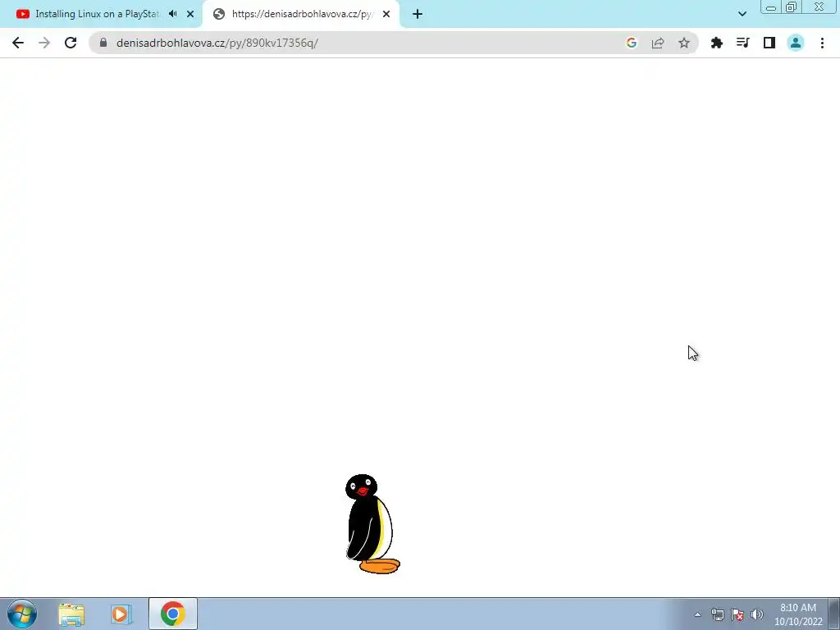The height and width of the screenshot is (630, 840).
Task: Open the Chrome profile avatar
Action: click(x=796, y=43)
